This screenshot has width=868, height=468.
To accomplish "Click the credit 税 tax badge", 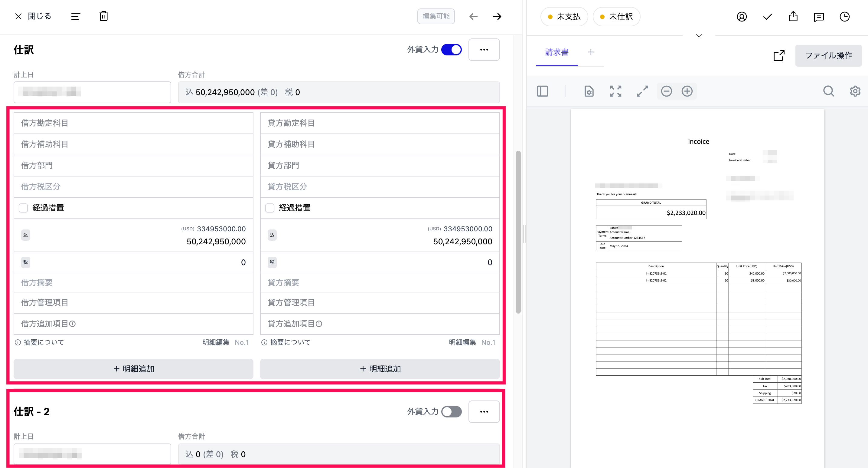I will point(272,262).
